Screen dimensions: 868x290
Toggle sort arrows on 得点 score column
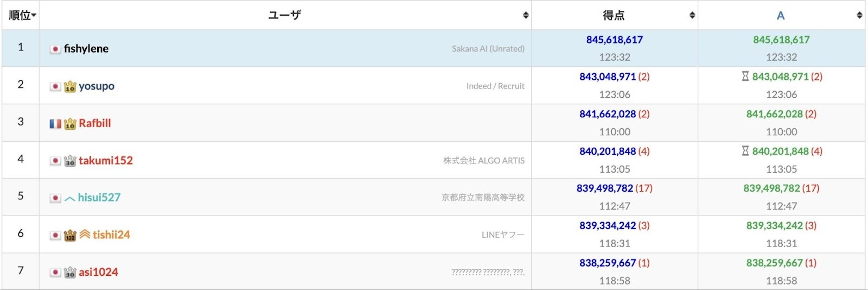tap(692, 15)
